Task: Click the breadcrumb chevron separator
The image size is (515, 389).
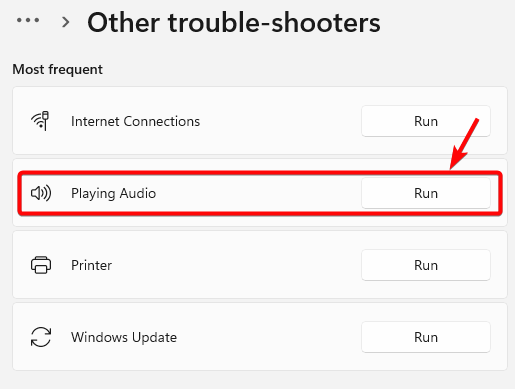Action: pyautogui.click(x=66, y=22)
